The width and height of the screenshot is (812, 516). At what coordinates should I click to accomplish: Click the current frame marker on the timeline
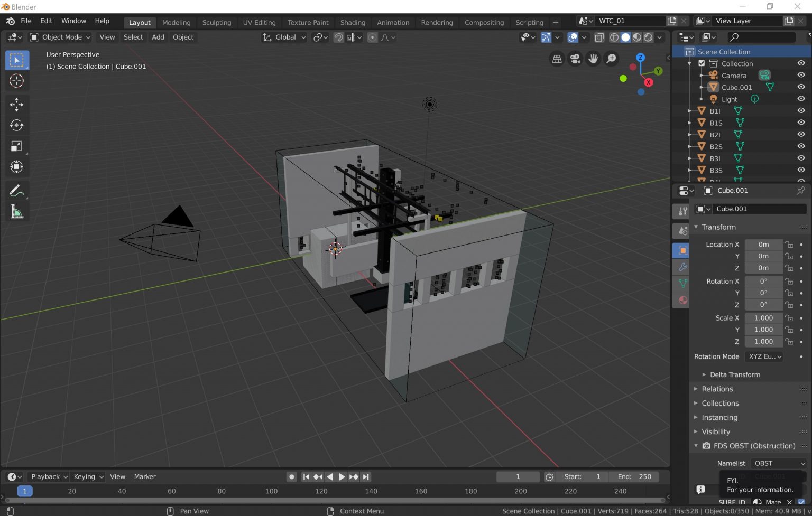[25, 491]
